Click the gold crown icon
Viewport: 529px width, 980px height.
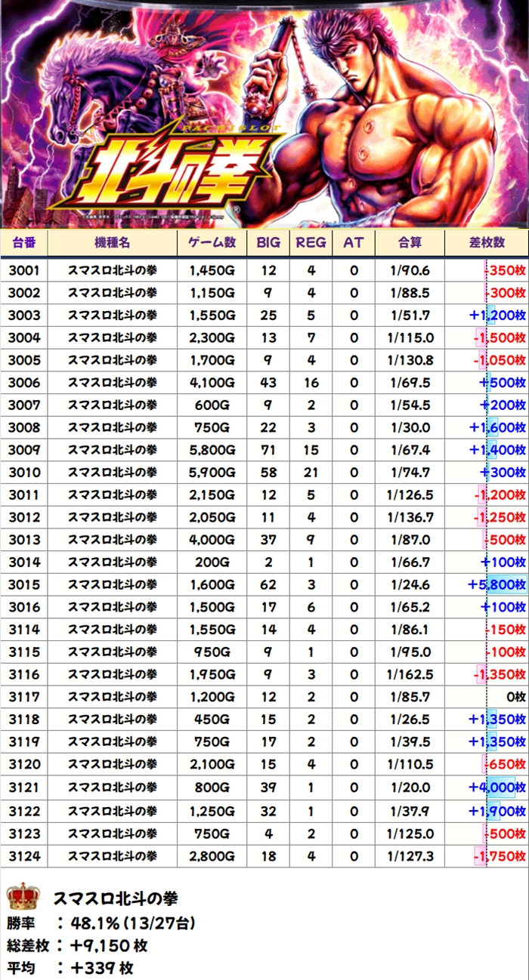pyautogui.click(x=23, y=898)
